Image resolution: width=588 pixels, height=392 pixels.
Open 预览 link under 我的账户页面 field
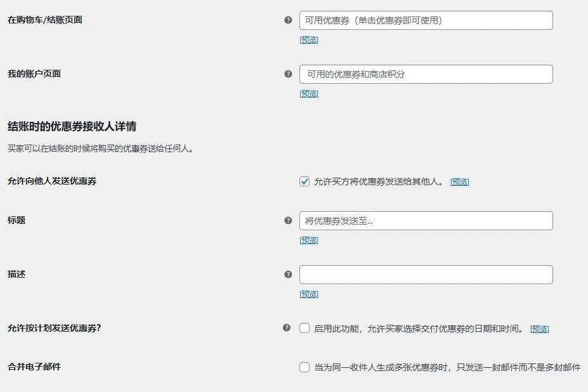308,93
